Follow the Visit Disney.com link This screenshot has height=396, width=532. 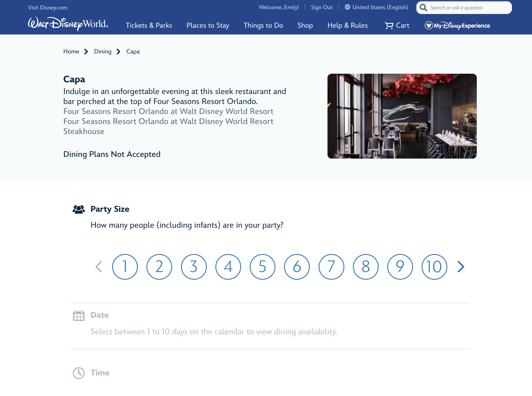48,7
